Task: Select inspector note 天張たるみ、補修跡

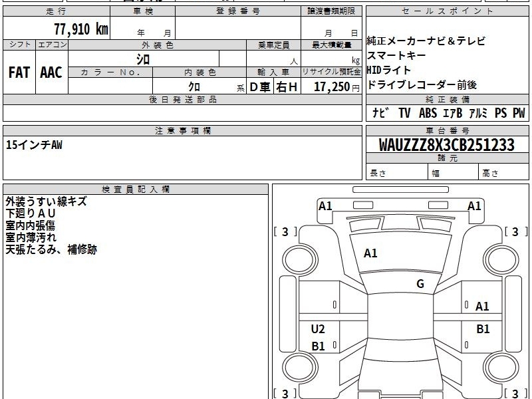Action: (x=51, y=250)
